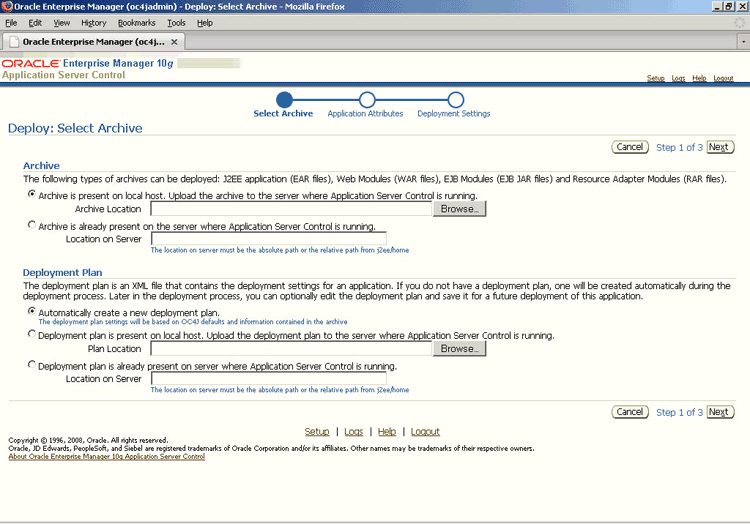Viewport: 750px width, 524px height.
Task: Click the bottom 'Step 1 of 3' text
Action: point(679,413)
